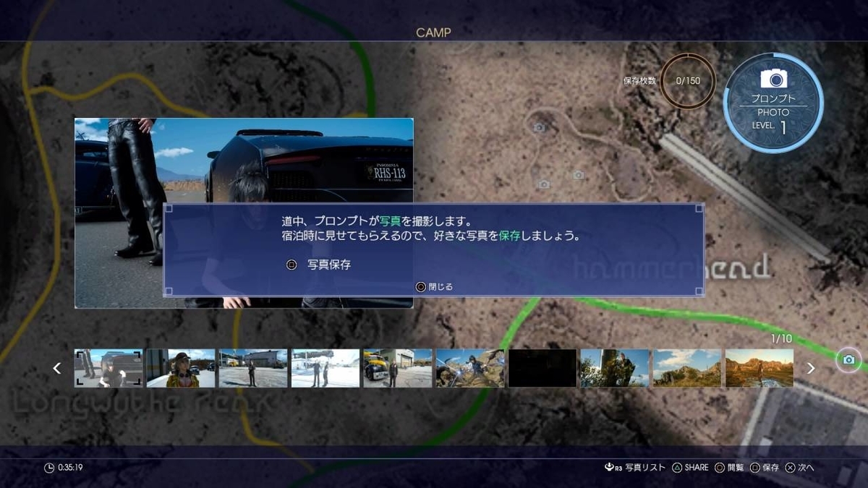Click the cross 次へ prompt
868x488 pixels.
pyautogui.click(x=799, y=468)
